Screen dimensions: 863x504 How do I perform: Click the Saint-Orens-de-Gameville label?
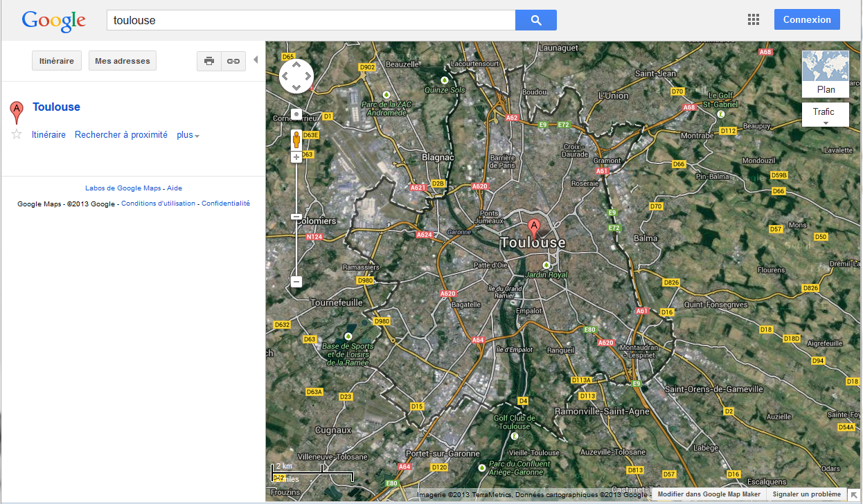point(714,389)
